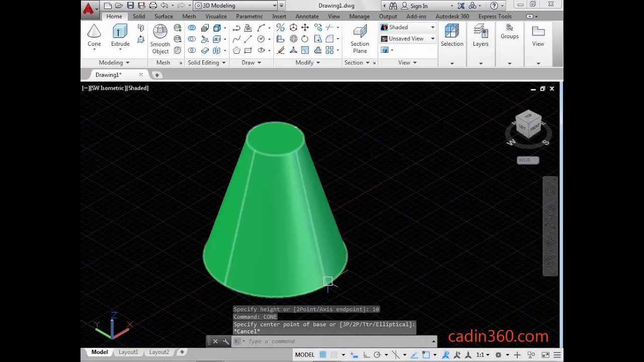Click the Solid Union icon
This screenshot has width=644, height=362.
coord(192,28)
